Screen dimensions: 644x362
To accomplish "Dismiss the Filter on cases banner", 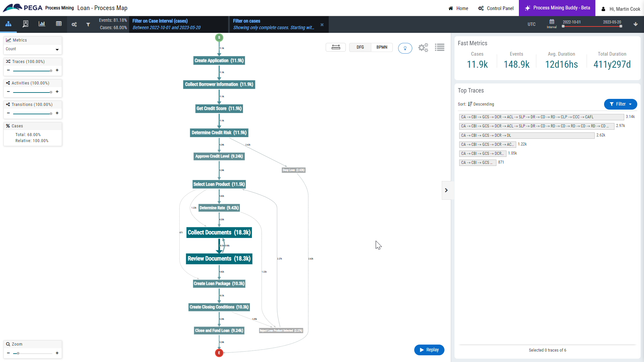I will (322, 24).
